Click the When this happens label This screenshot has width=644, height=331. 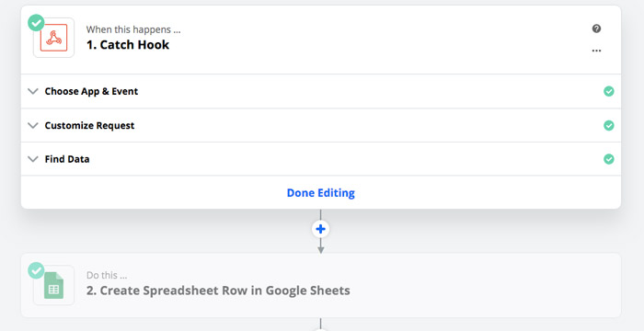(133, 29)
